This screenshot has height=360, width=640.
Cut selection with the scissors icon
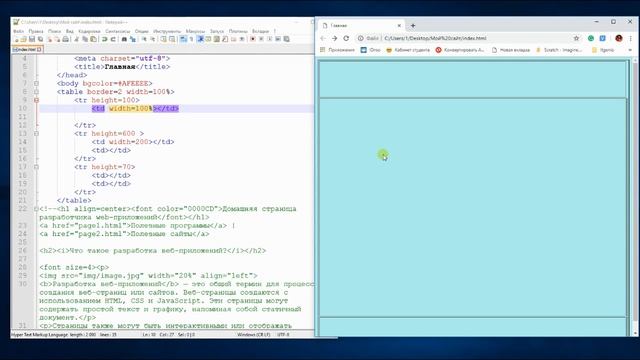[x=76, y=39]
